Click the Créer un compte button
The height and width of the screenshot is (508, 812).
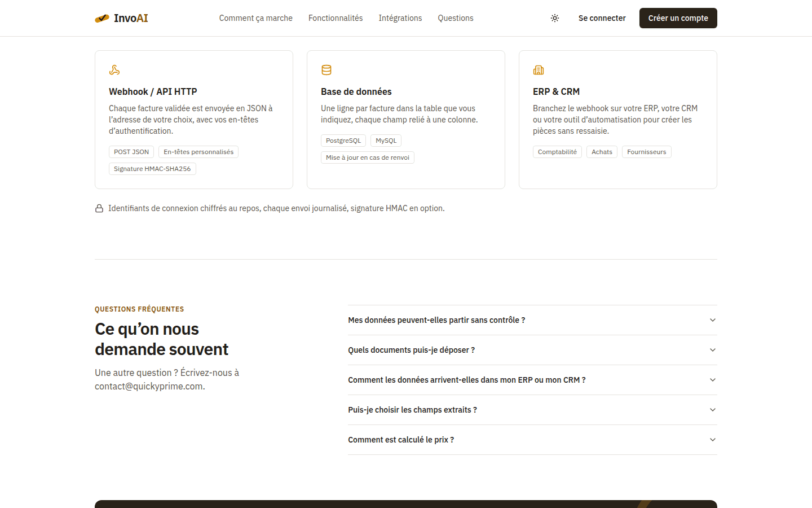click(x=678, y=18)
